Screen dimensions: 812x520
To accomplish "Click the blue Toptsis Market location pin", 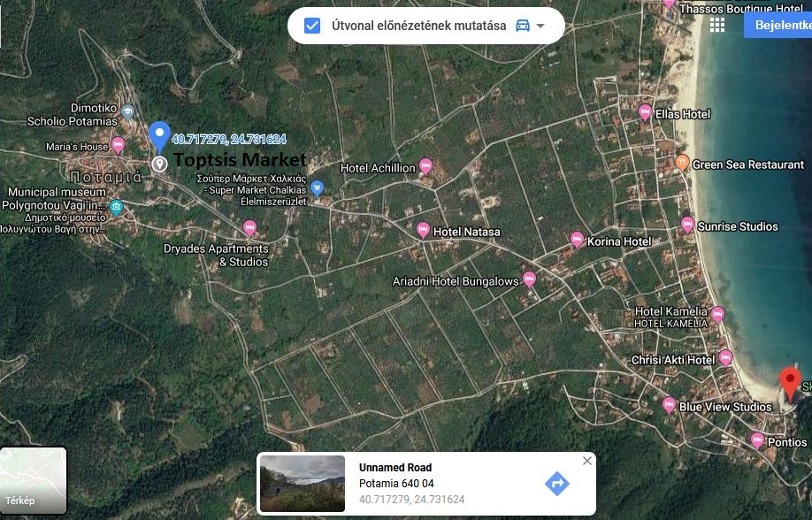I will tap(159, 137).
